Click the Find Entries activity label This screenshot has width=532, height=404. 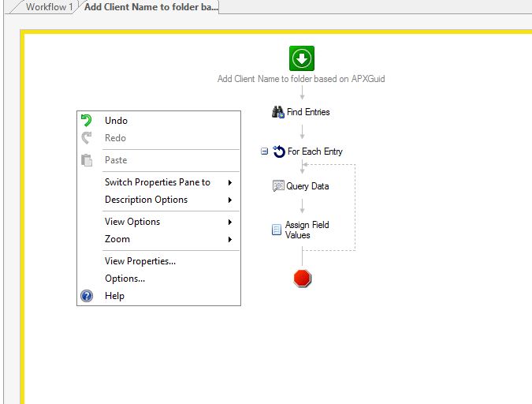click(308, 112)
